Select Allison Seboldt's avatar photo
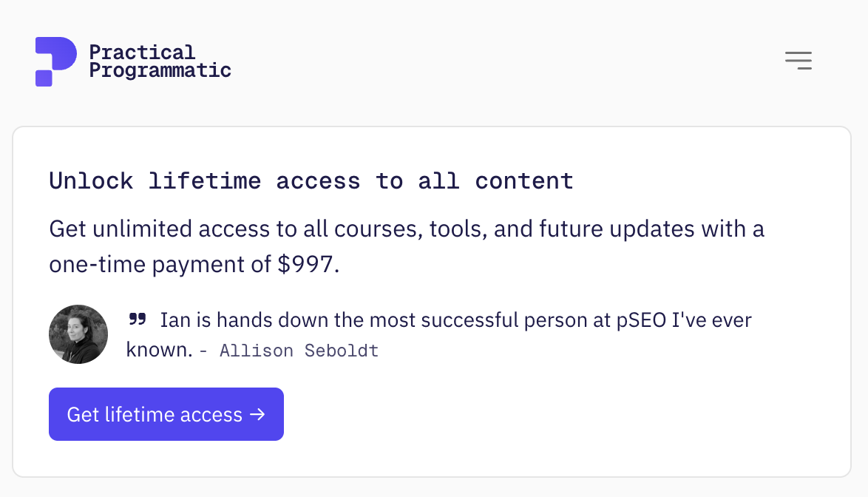Image resolution: width=868 pixels, height=497 pixels. click(78, 334)
